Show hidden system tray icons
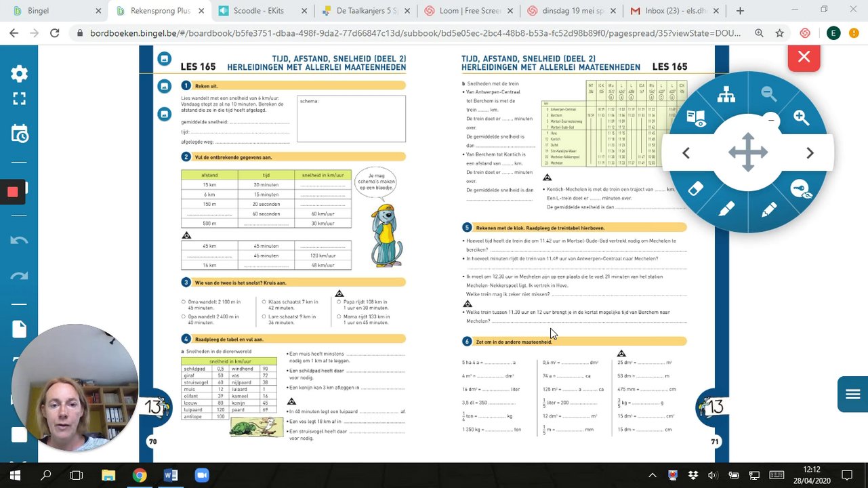The width and height of the screenshot is (868, 488). point(653,476)
